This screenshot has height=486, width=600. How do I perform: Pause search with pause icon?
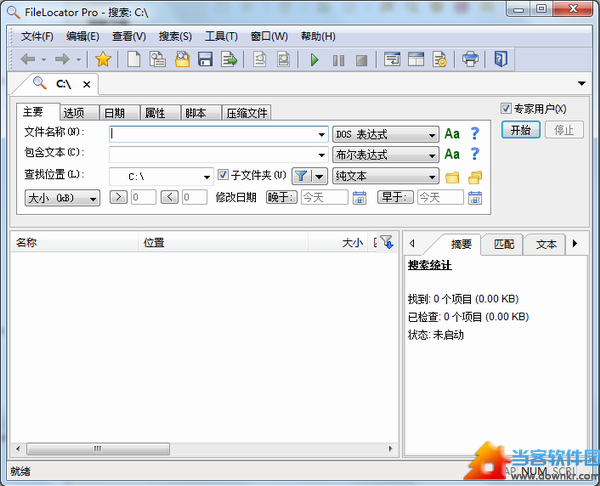click(x=338, y=60)
